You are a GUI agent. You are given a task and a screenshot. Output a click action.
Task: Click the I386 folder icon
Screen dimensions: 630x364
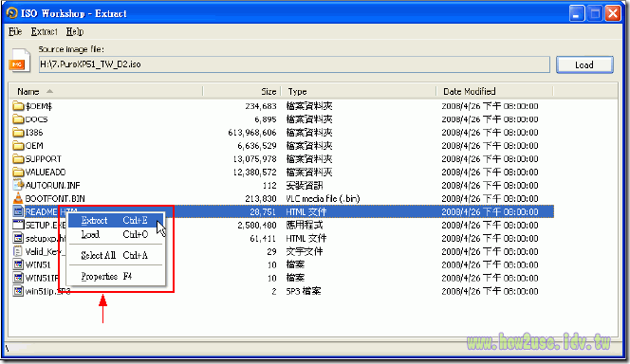coord(18,133)
